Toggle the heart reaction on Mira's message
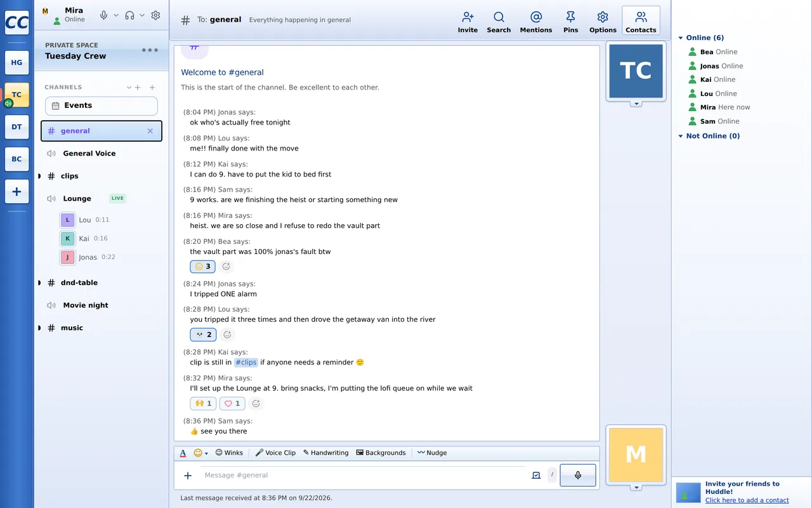Viewport: 812px width, 508px height. click(232, 403)
